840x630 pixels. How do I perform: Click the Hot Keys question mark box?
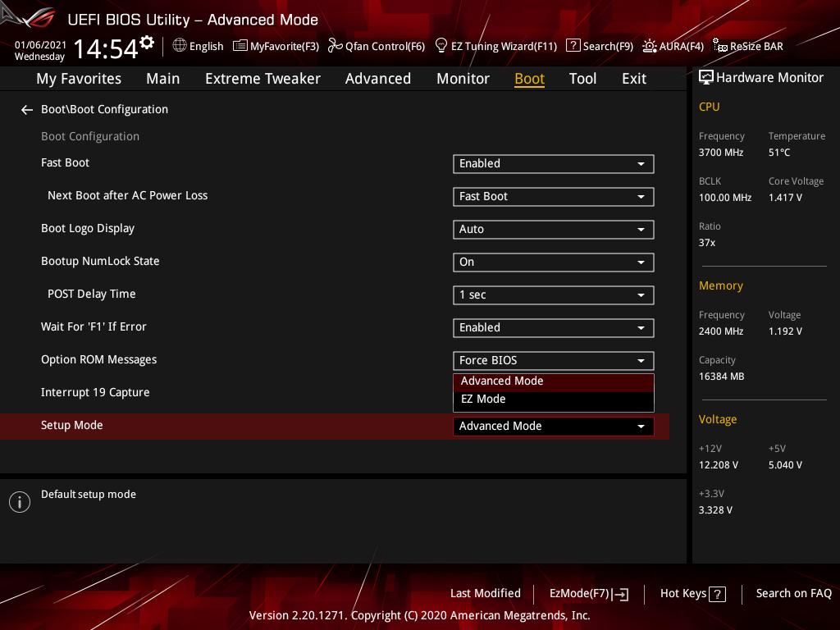tap(717, 594)
